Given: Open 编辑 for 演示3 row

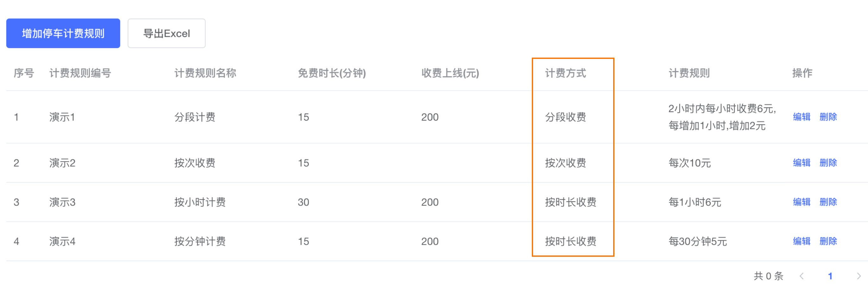Looking at the screenshot, I should click(801, 202).
